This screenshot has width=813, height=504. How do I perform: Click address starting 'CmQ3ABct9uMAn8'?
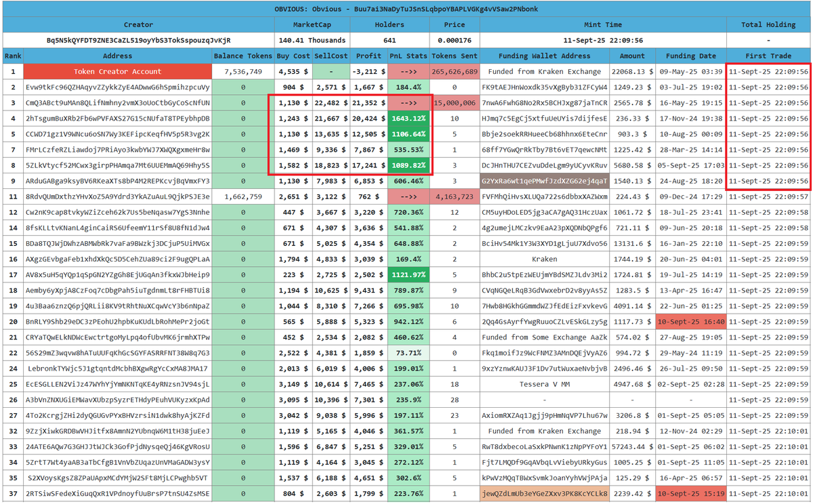click(x=117, y=103)
